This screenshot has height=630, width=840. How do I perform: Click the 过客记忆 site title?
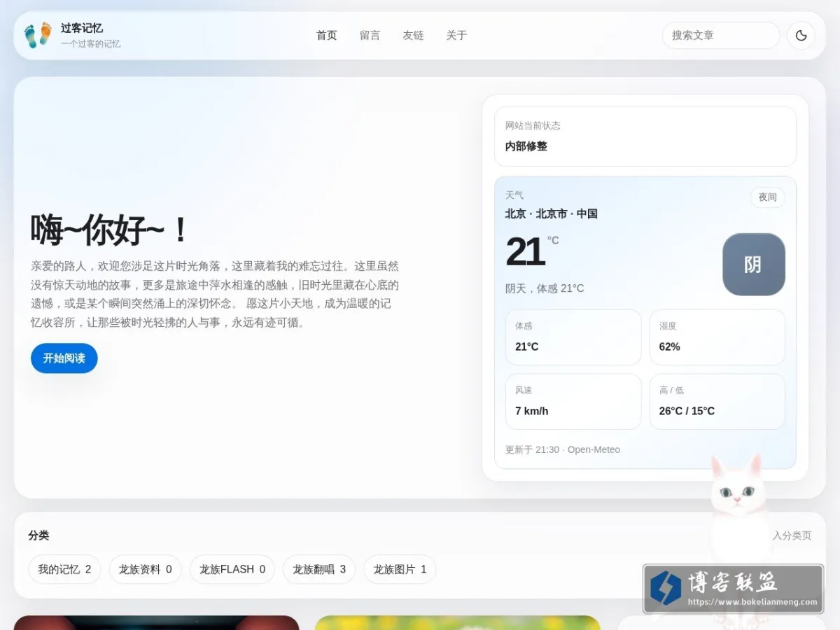(x=82, y=28)
